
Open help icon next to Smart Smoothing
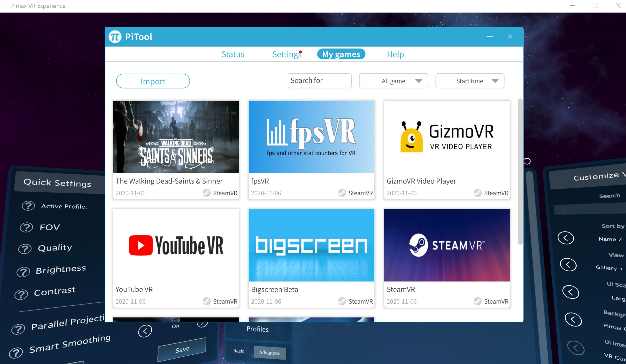coord(16,353)
